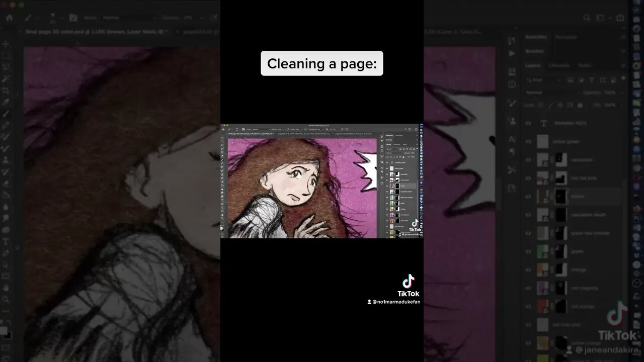This screenshot has width=644, height=362.
Task: Click the pixel layer filter icon in the inset Layers panel
Action: (x=400, y=149)
